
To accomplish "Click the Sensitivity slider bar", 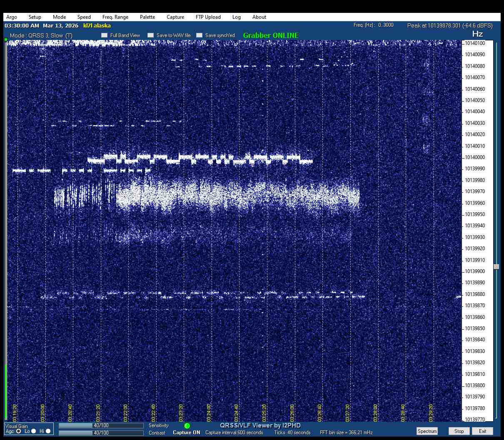I will pyautogui.click(x=101, y=425).
